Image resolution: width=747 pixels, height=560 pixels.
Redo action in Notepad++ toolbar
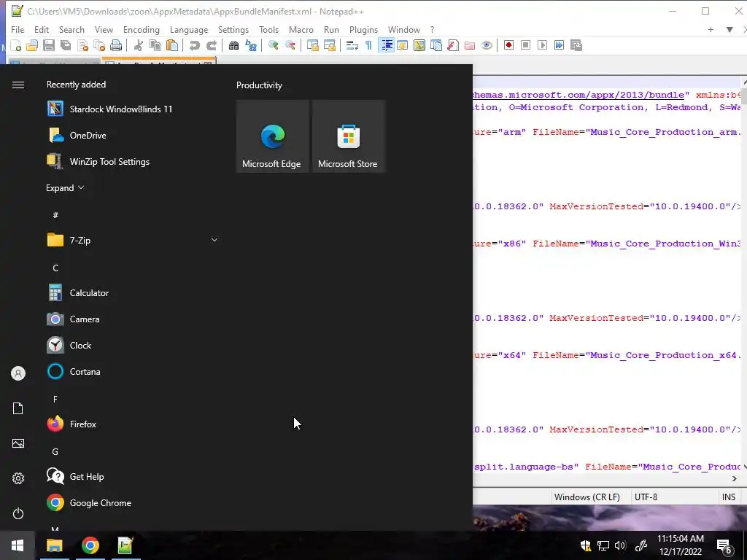tap(211, 45)
